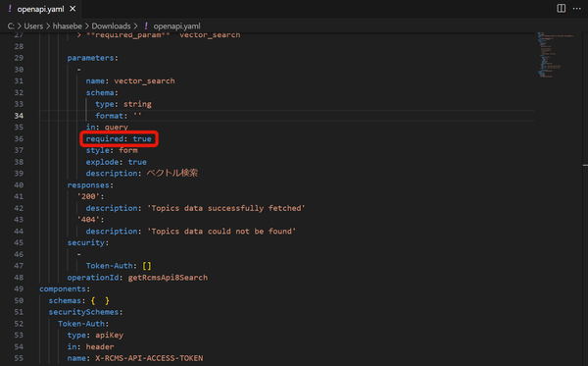Screen dimensions: 588x366
Task: Open the Downloads breadcrumb folder
Action: pos(111,26)
